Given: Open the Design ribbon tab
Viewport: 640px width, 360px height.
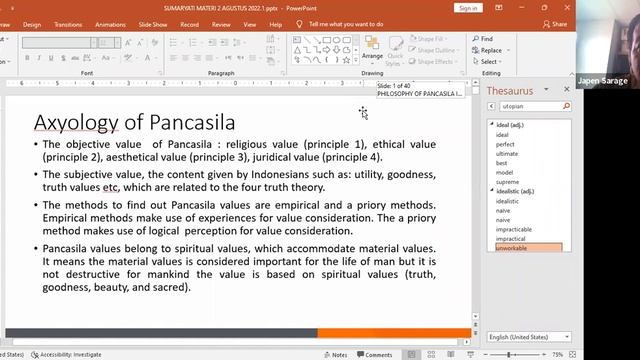Looking at the screenshot, I should [32, 24].
